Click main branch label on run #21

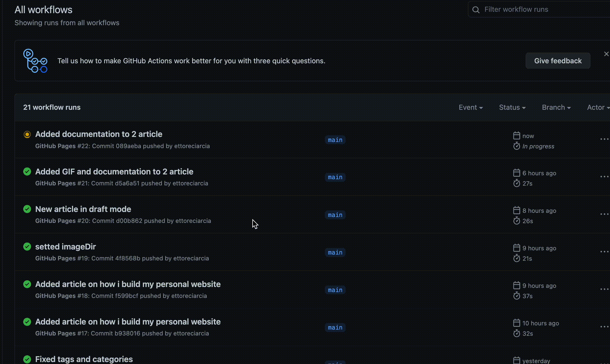(x=335, y=177)
